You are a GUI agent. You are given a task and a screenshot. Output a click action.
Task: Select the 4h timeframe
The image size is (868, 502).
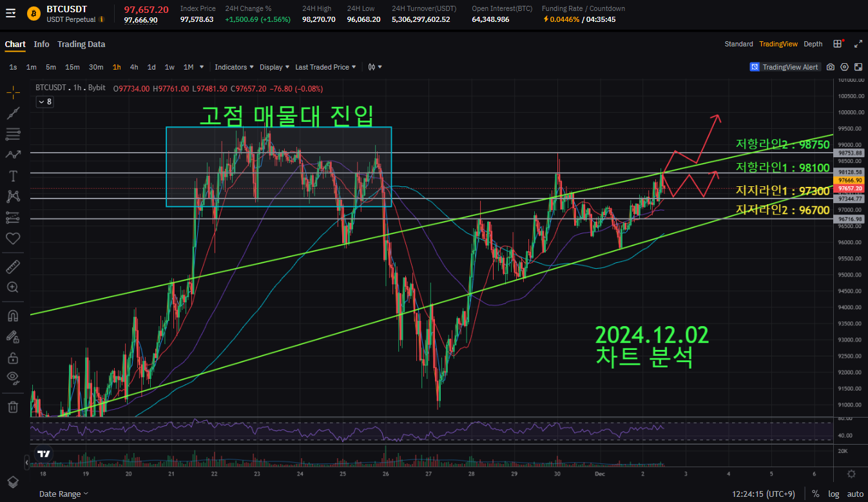[x=134, y=67]
